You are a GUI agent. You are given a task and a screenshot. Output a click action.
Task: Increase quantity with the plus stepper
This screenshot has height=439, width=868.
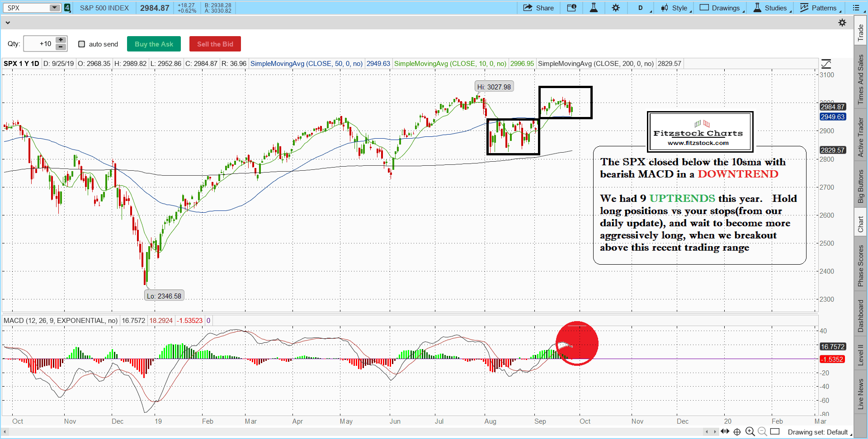[x=61, y=40]
